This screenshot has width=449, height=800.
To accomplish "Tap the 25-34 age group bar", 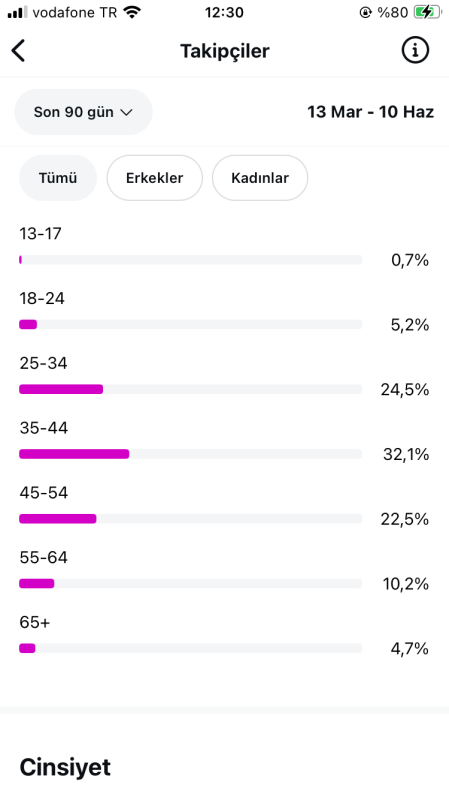I will coord(190,389).
